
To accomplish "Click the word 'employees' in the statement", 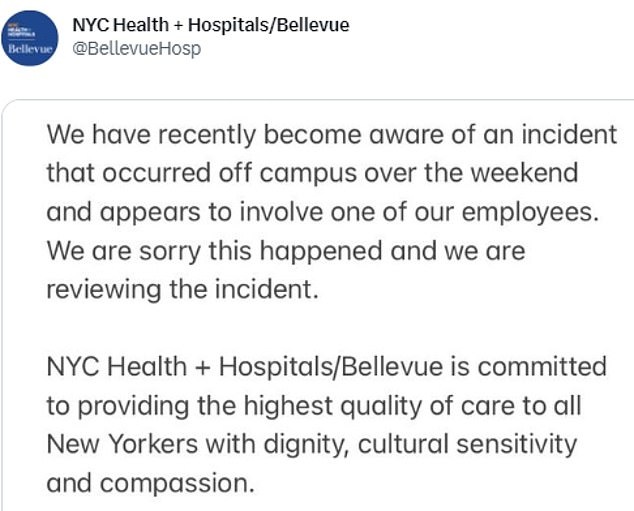I will [x=530, y=212].
